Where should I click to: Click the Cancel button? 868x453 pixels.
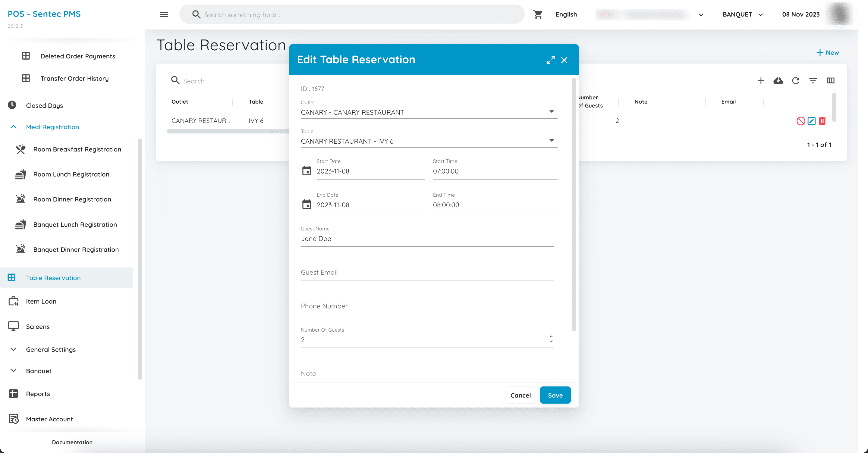tap(520, 395)
